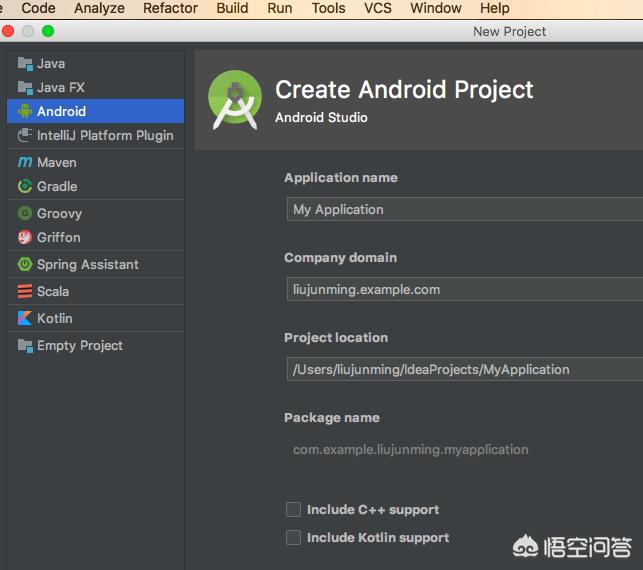Open the VCS menu
The image size is (643, 570).
point(378,8)
